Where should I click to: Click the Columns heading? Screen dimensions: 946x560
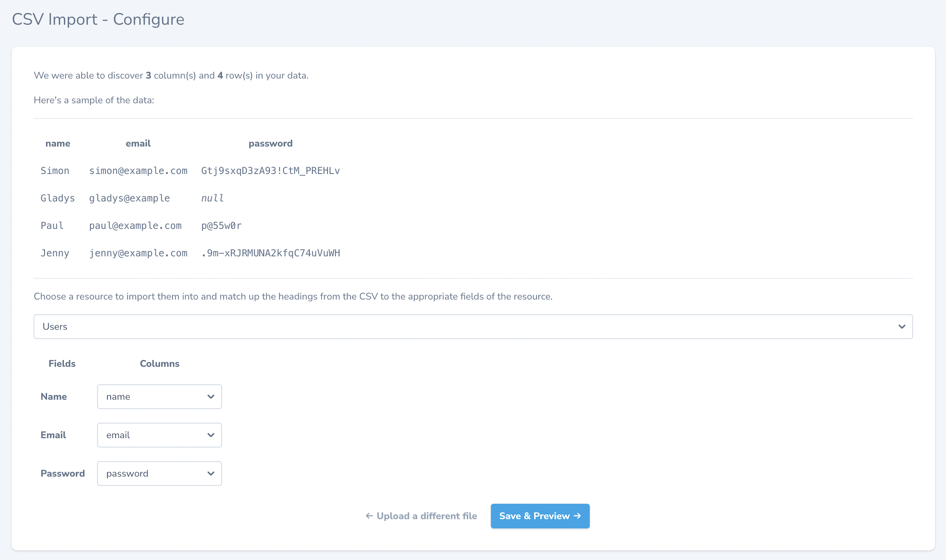coord(159,364)
